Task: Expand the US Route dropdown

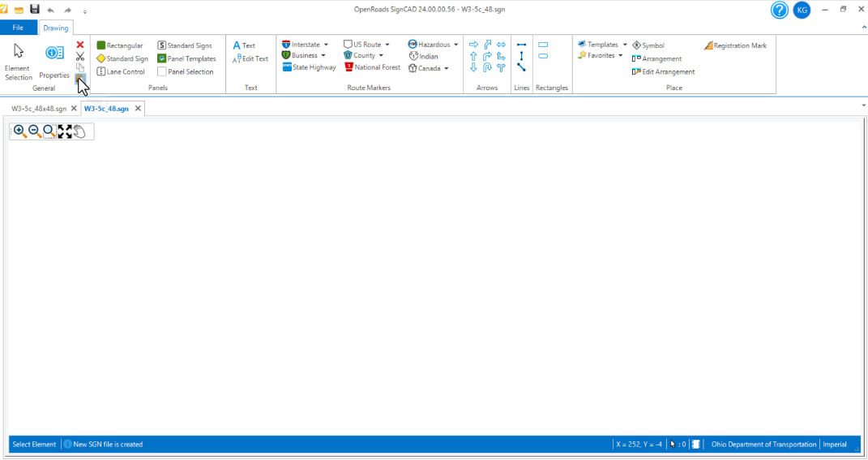Action: pyautogui.click(x=387, y=45)
